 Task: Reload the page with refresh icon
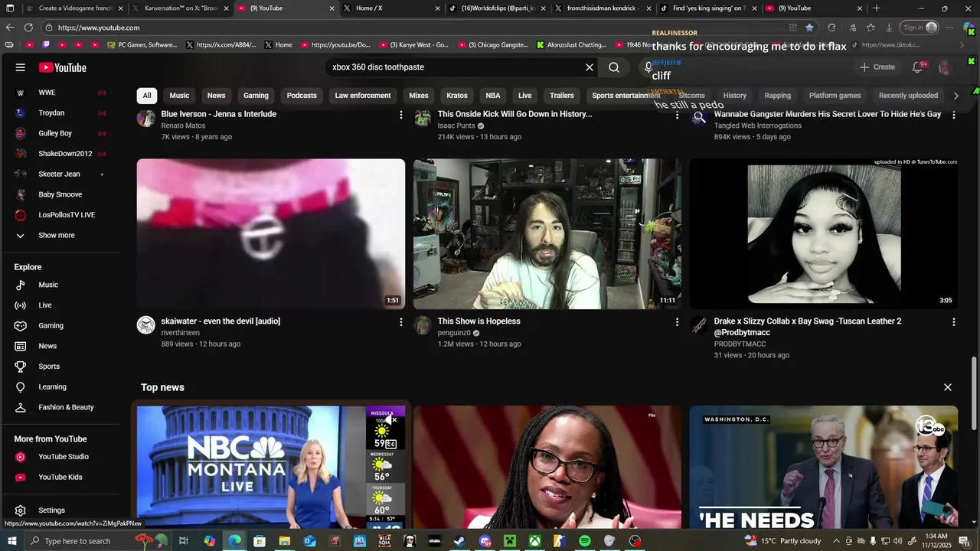coord(28,28)
